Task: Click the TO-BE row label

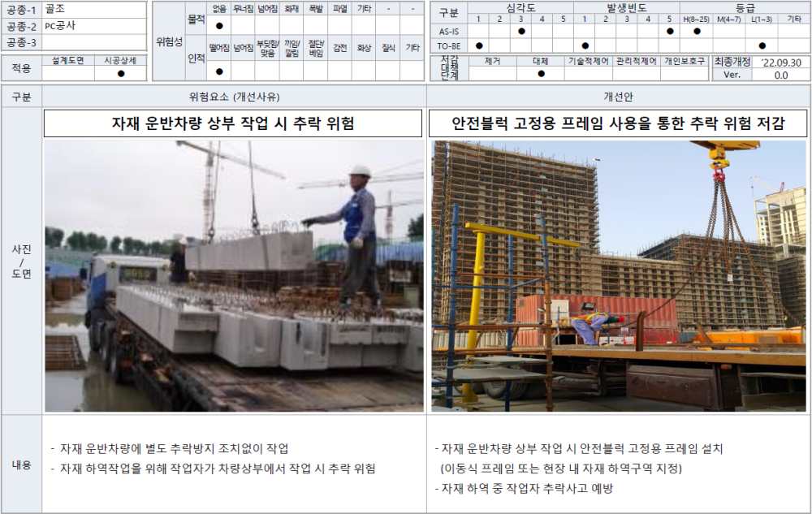Action: click(x=448, y=46)
